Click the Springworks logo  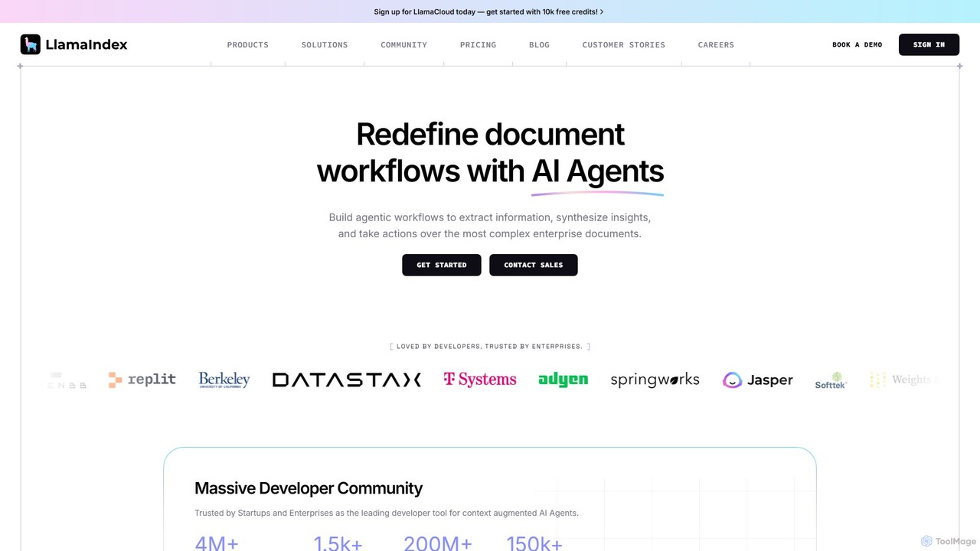pyautogui.click(x=655, y=380)
